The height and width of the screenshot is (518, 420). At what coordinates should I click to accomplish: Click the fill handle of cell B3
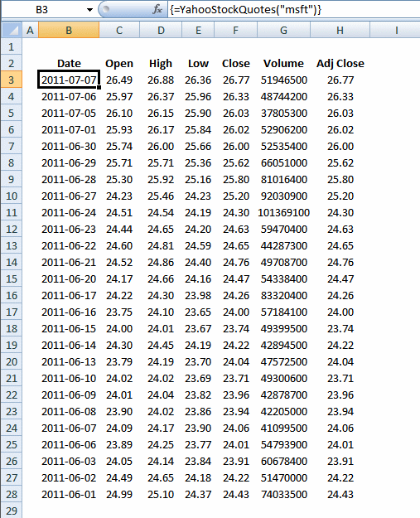(x=99, y=88)
